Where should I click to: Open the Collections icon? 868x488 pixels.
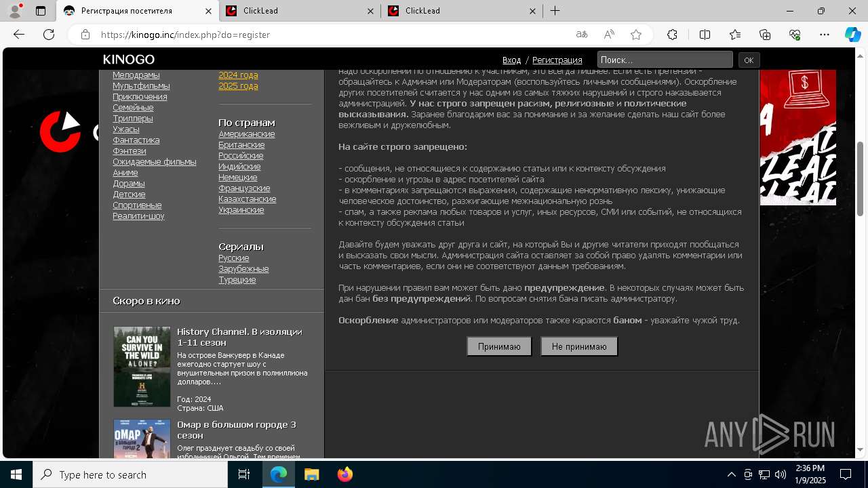765,35
